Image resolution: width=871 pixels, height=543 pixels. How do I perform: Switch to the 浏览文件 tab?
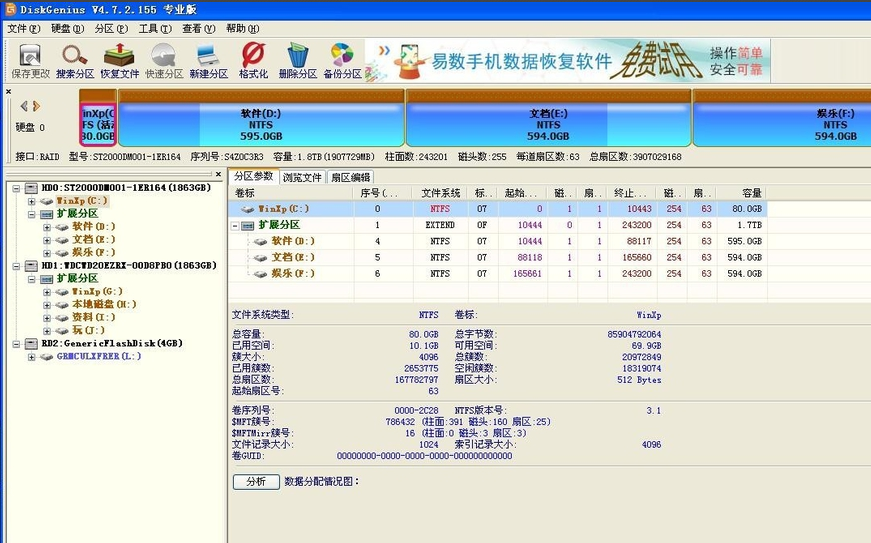[302, 177]
